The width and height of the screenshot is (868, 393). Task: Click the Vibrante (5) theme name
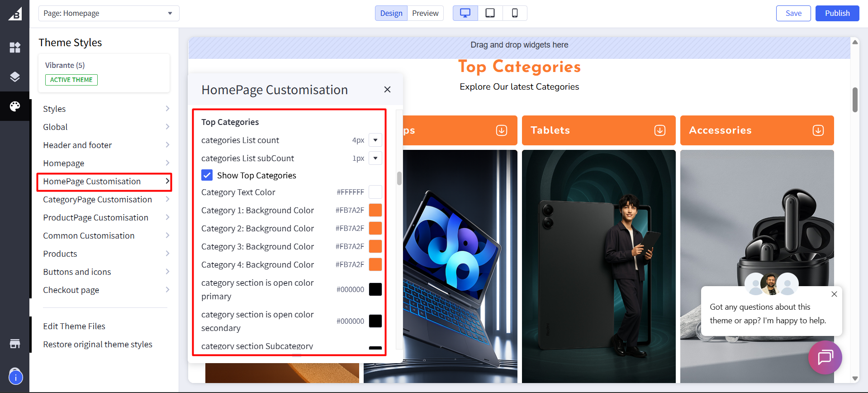point(65,65)
